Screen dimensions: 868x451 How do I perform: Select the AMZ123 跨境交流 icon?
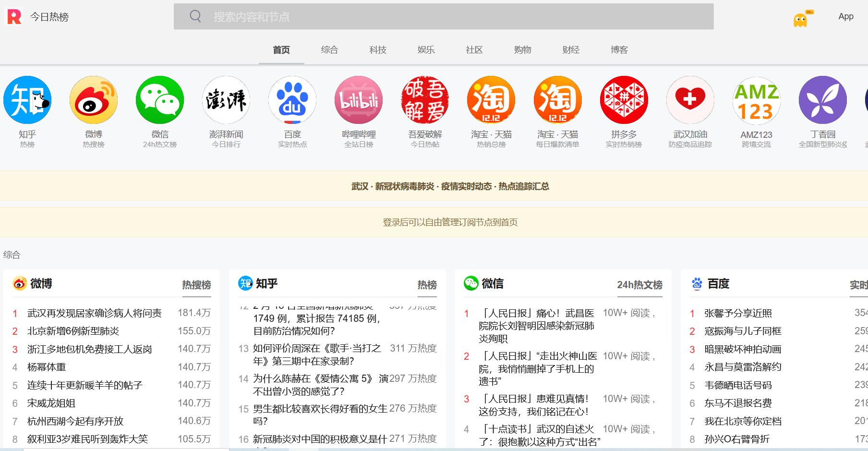pyautogui.click(x=756, y=99)
